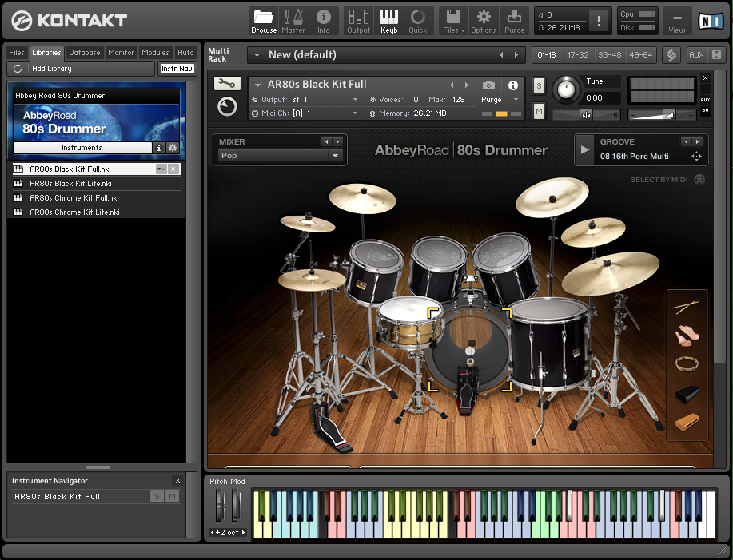Toggle the AUX sends view

tap(696, 55)
